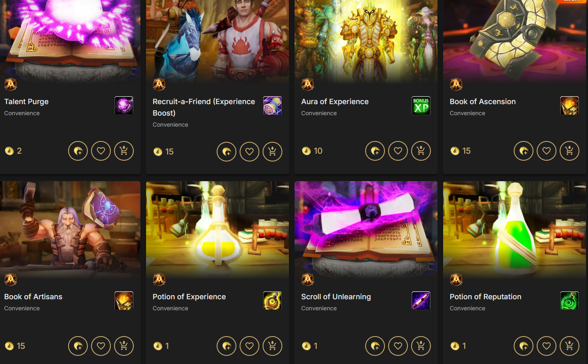This screenshot has width=588, height=364.
Task: Click the green Potion of Reputation item icon
Action: point(570,301)
